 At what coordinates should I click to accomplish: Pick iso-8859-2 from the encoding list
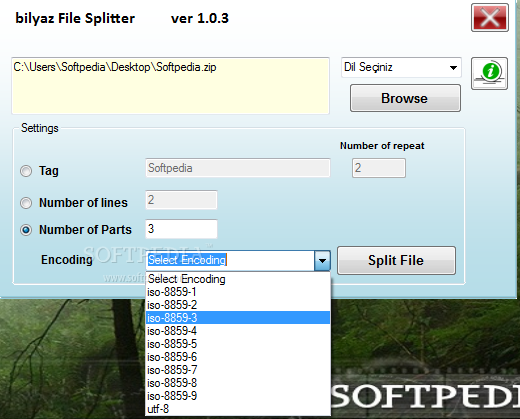pyautogui.click(x=238, y=305)
